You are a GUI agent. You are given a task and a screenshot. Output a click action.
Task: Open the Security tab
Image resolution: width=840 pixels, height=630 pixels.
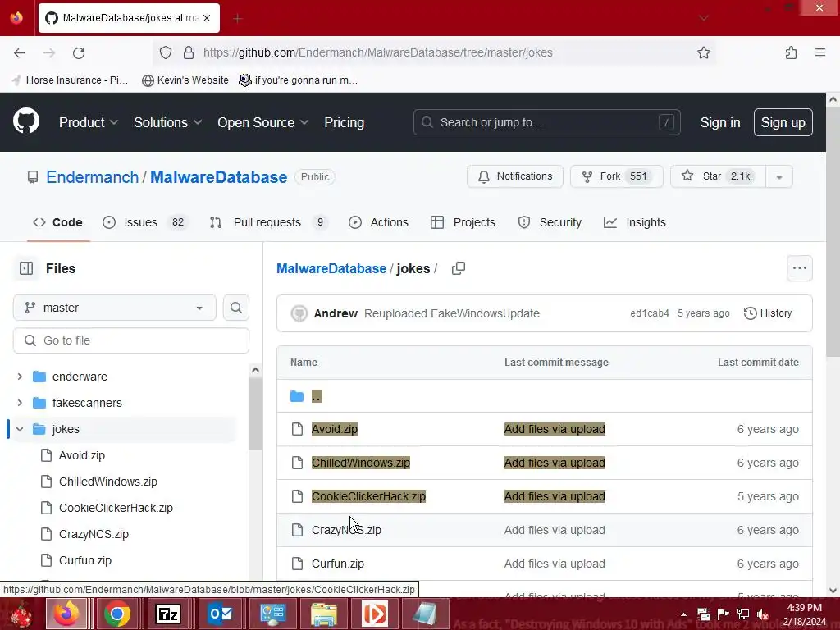550,222
